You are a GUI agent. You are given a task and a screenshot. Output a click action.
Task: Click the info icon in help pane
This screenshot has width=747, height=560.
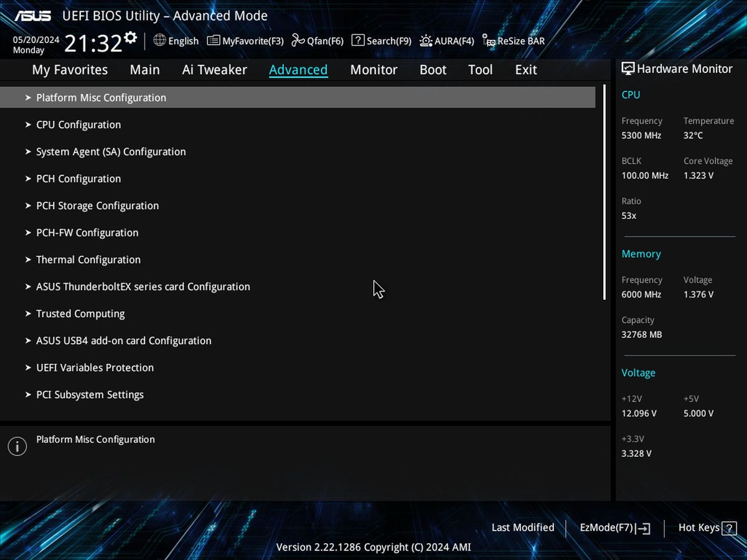click(17, 446)
